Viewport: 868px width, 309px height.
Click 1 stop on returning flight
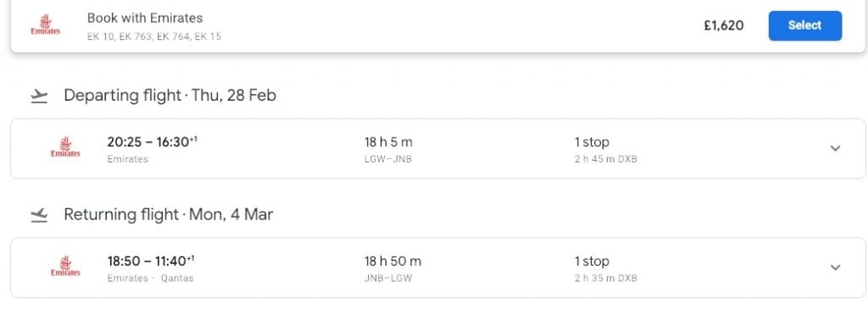tap(592, 262)
